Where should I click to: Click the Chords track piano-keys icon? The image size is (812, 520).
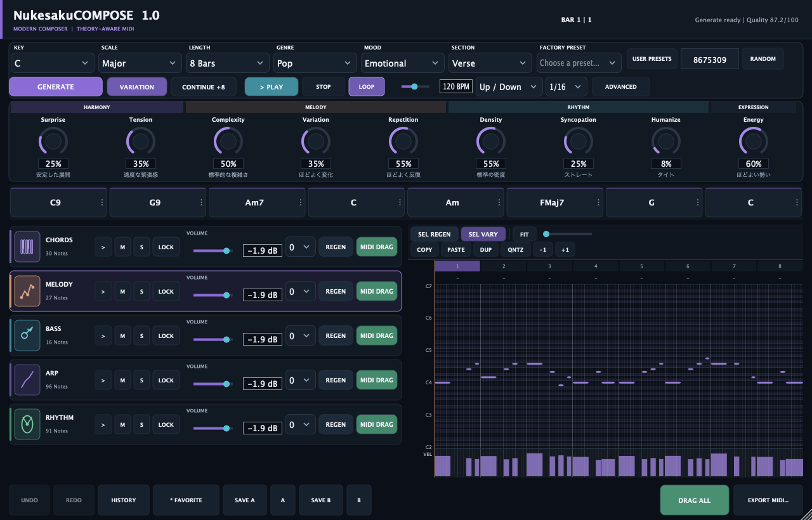27,247
